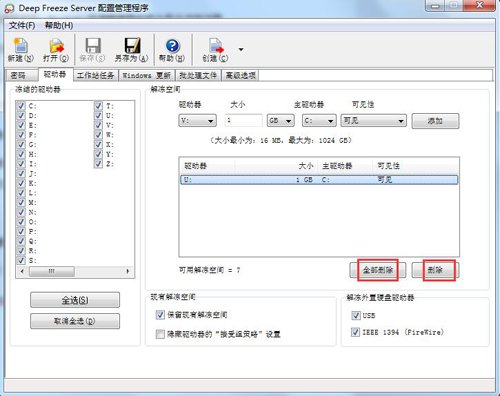Toggle Retain existing ThawSpace (保留现有解冻空间)
500x396 pixels.
pos(160,315)
